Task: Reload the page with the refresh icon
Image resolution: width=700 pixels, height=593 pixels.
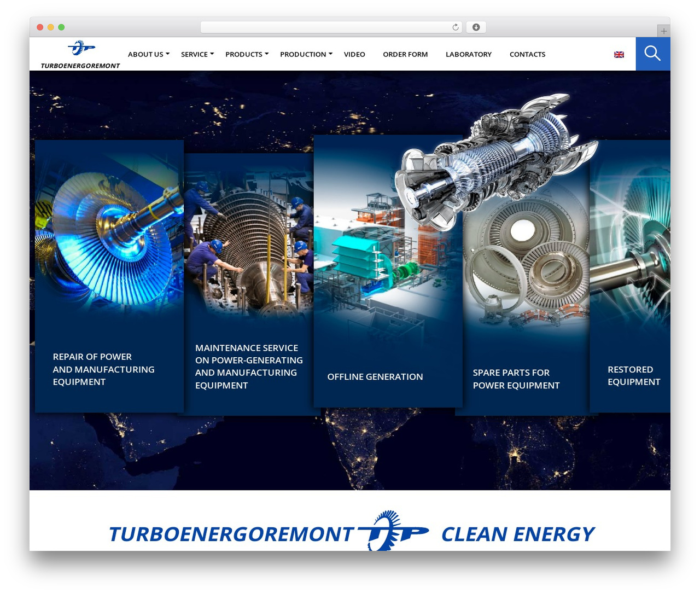Action: click(456, 27)
